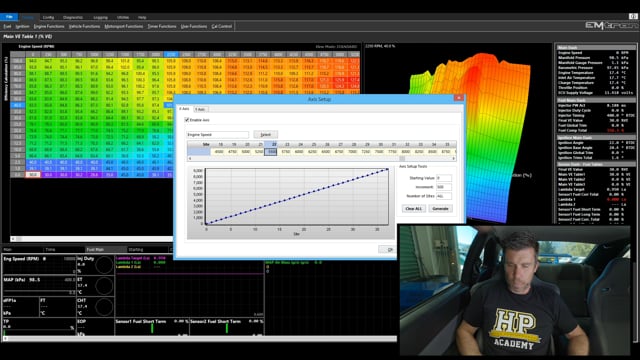
Task: Open Vehicle Functions submenu
Action: tap(84, 26)
